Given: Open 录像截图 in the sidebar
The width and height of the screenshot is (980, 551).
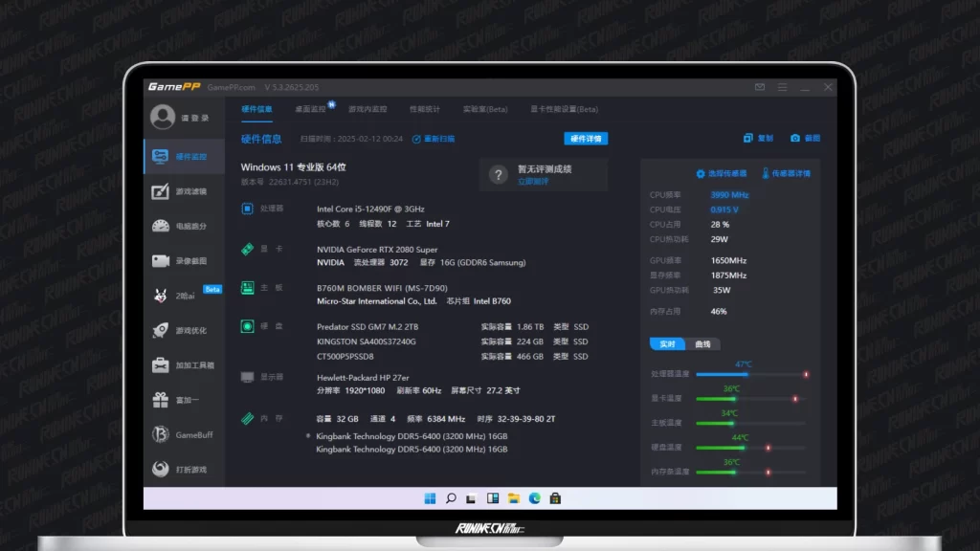Looking at the screenshot, I should pos(184,261).
